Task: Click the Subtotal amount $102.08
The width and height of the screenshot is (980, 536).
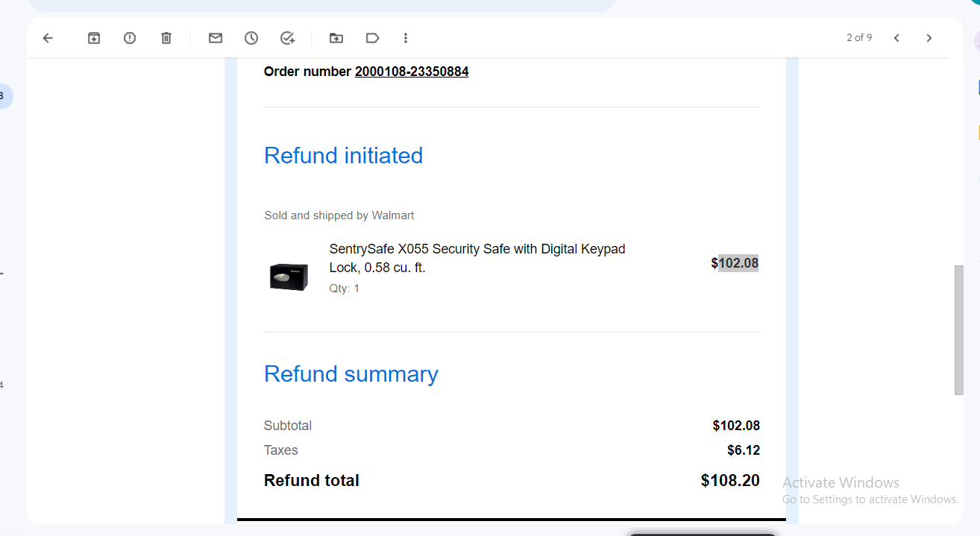Action: [736, 426]
